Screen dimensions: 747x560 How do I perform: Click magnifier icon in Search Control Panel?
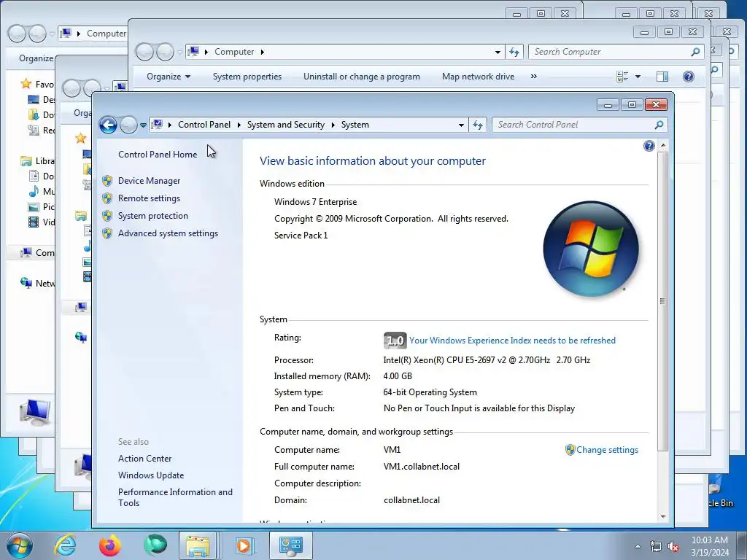pos(659,125)
